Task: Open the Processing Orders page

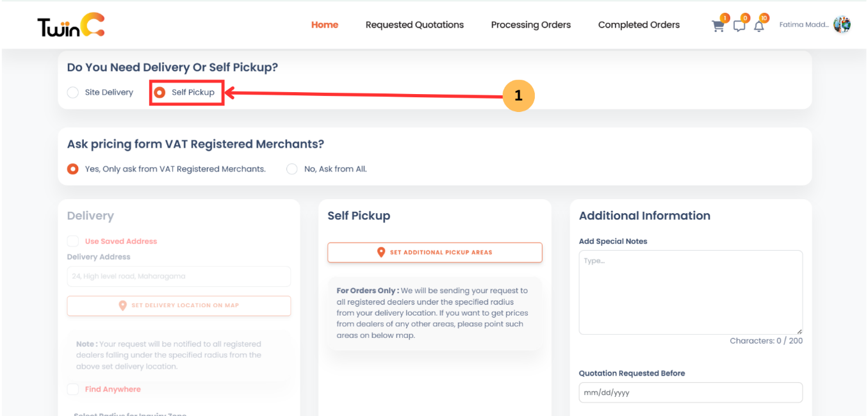Action: click(530, 24)
